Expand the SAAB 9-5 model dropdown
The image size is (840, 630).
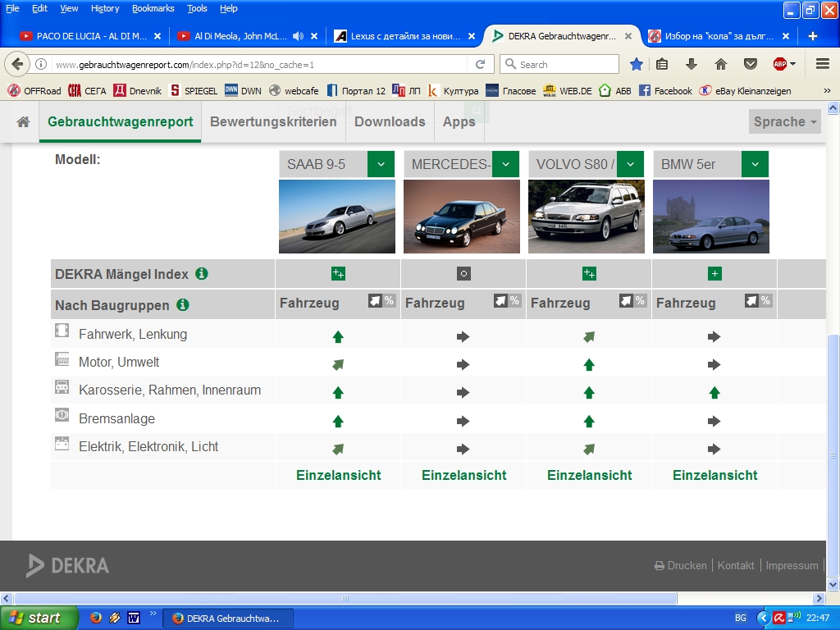coord(381,164)
